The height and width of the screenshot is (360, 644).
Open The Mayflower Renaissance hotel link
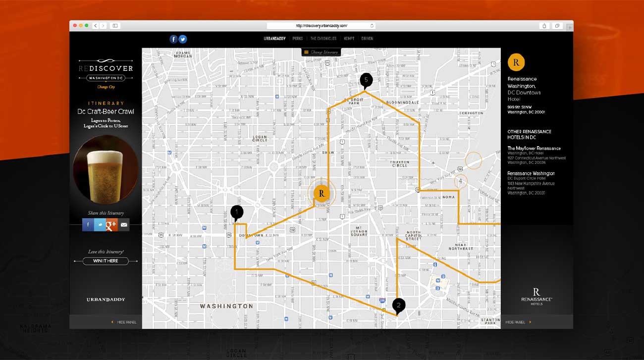pos(534,148)
